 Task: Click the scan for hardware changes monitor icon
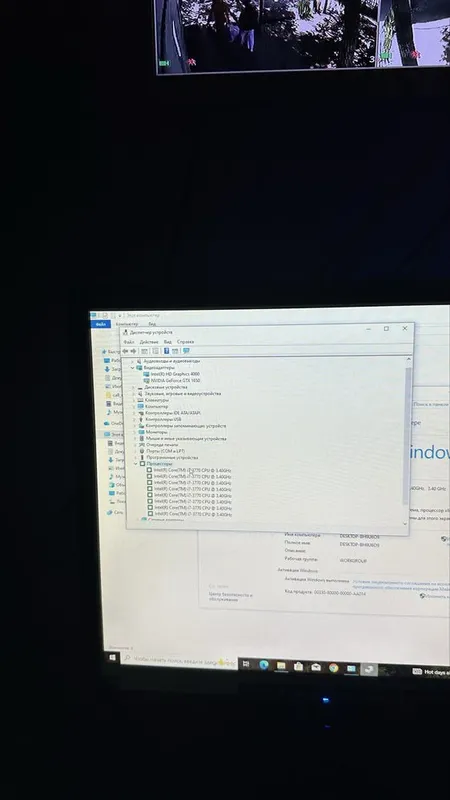186,351
